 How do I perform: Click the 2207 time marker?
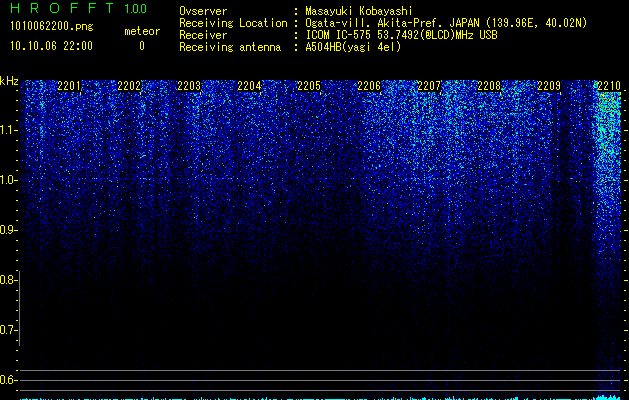coord(429,86)
